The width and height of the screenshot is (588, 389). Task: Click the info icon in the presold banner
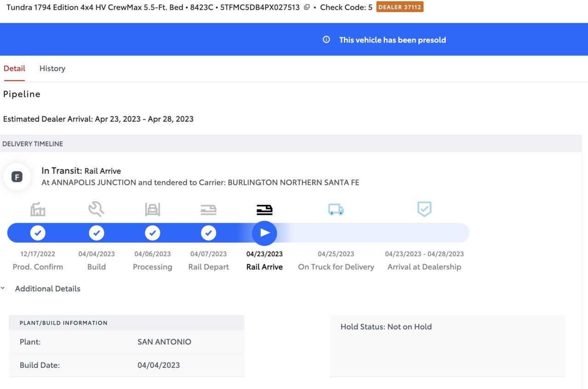coord(326,39)
